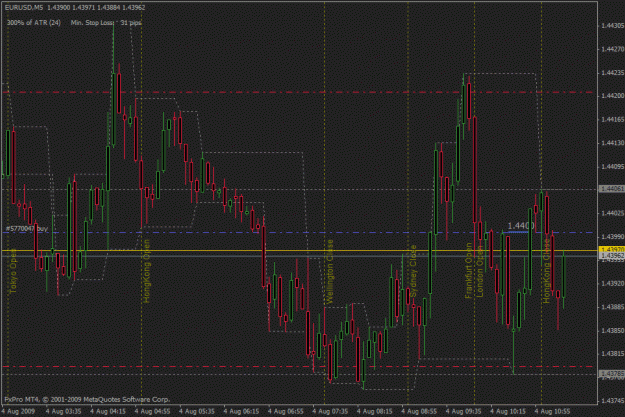The width and height of the screenshot is (625, 417).
Task: Click the 1.43990 price on the scale
Action: pyautogui.click(x=613, y=236)
